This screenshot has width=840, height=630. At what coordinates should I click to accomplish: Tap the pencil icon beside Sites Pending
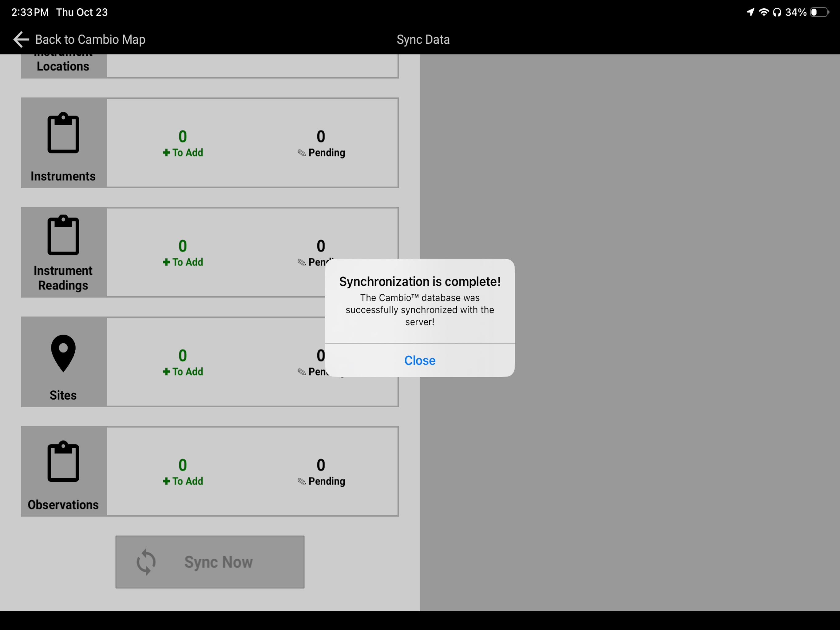302,372
